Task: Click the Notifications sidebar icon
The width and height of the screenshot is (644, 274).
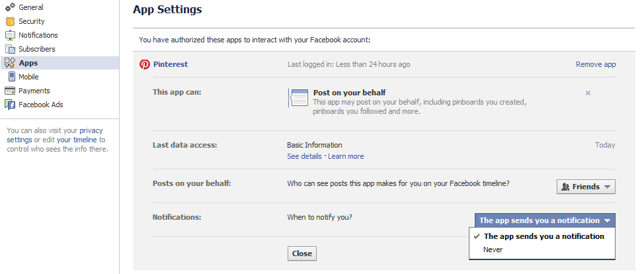Action: (10, 35)
